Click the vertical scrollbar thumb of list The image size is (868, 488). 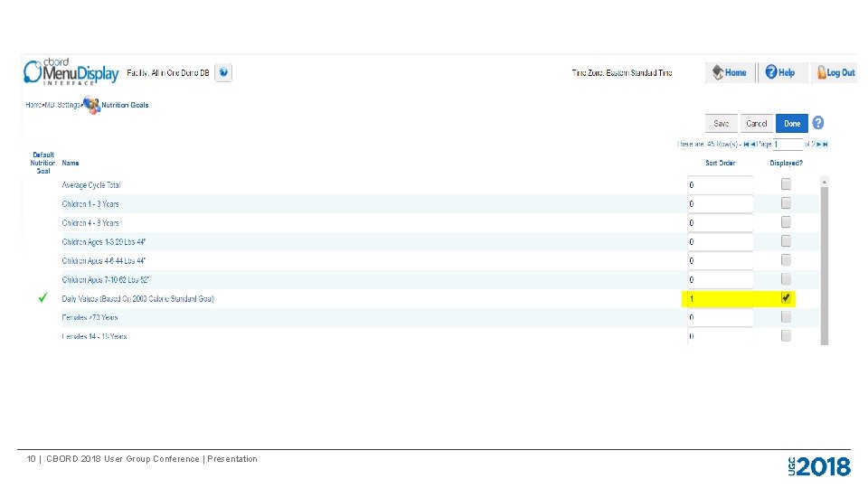point(825,266)
